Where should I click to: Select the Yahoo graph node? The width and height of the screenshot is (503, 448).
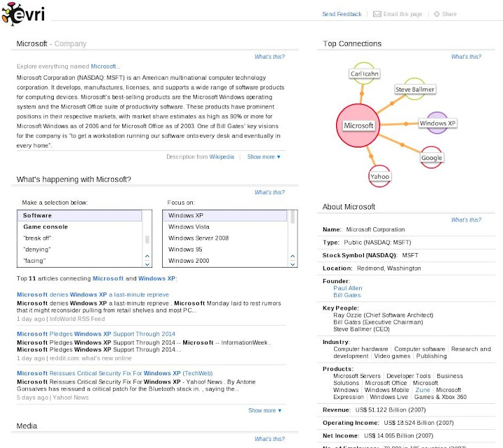(x=379, y=176)
